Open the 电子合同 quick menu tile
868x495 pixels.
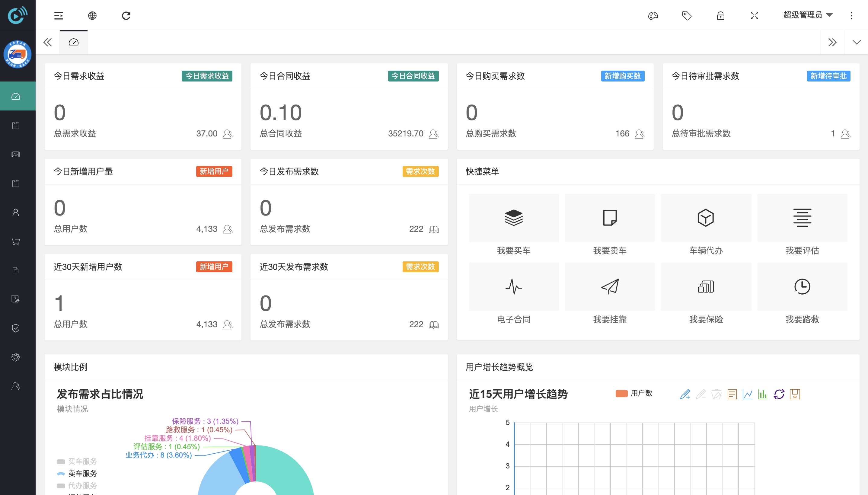coord(514,287)
